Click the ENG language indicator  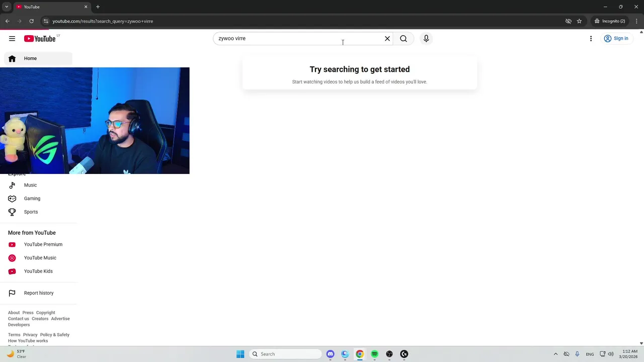tap(590, 354)
